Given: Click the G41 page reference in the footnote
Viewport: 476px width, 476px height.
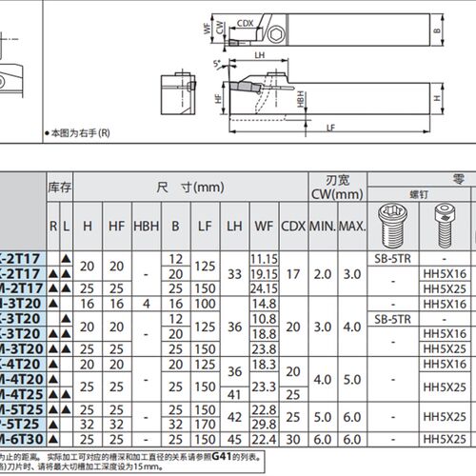Looking at the screenshot, I should click(x=221, y=457).
